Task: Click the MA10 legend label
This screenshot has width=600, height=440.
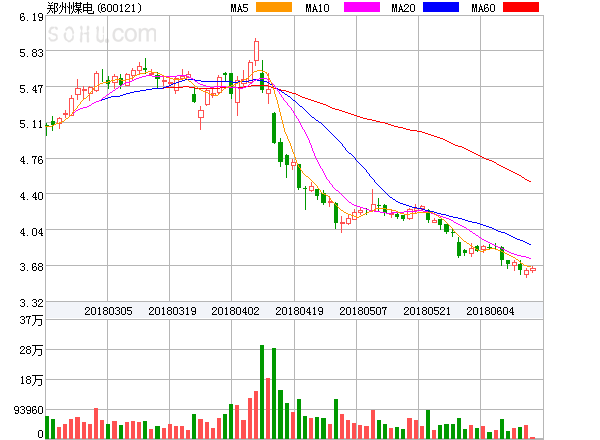Action: pyautogui.click(x=317, y=8)
